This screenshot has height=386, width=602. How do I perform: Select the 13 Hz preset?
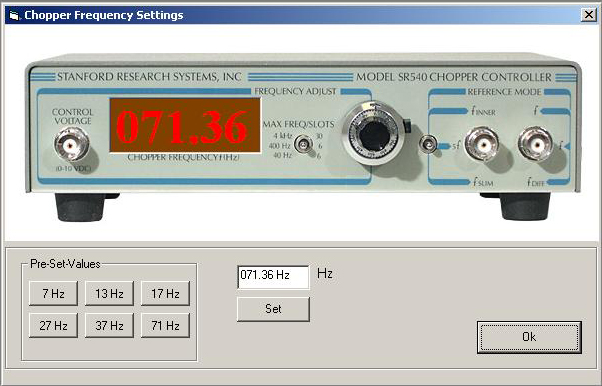pyautogui.click(x=109, y=293)
